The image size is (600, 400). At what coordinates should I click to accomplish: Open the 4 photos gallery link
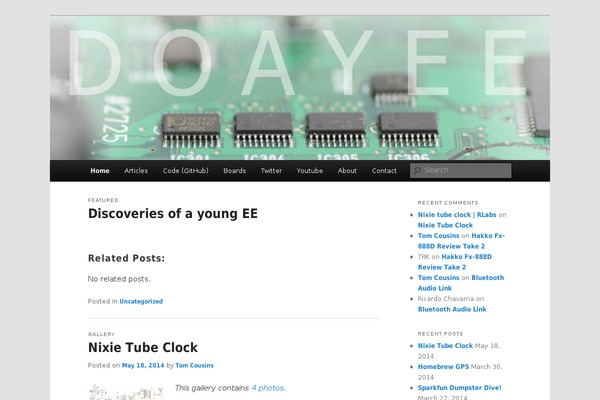point(268,388)
